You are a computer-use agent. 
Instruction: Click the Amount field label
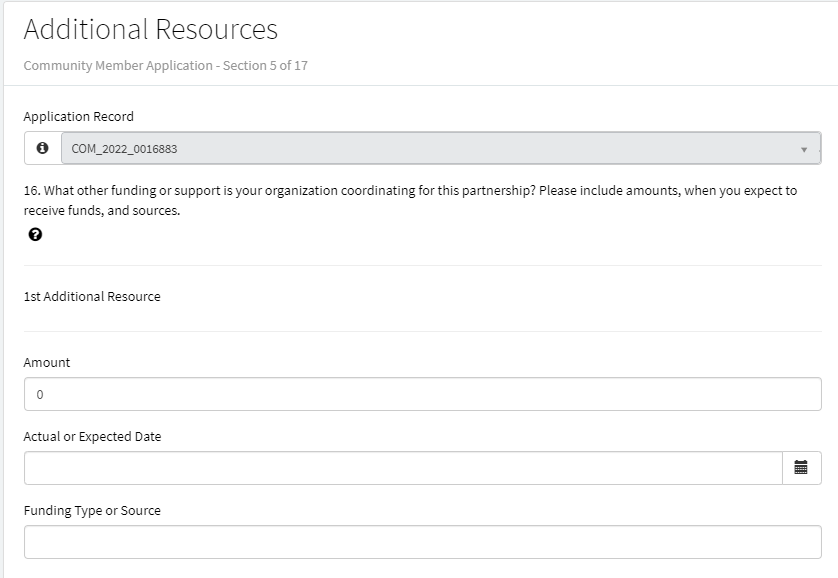[47, 362]
